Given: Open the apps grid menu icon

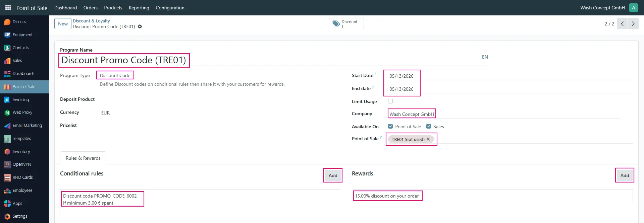Looking at the screenshot, I should tap(8, 7).
